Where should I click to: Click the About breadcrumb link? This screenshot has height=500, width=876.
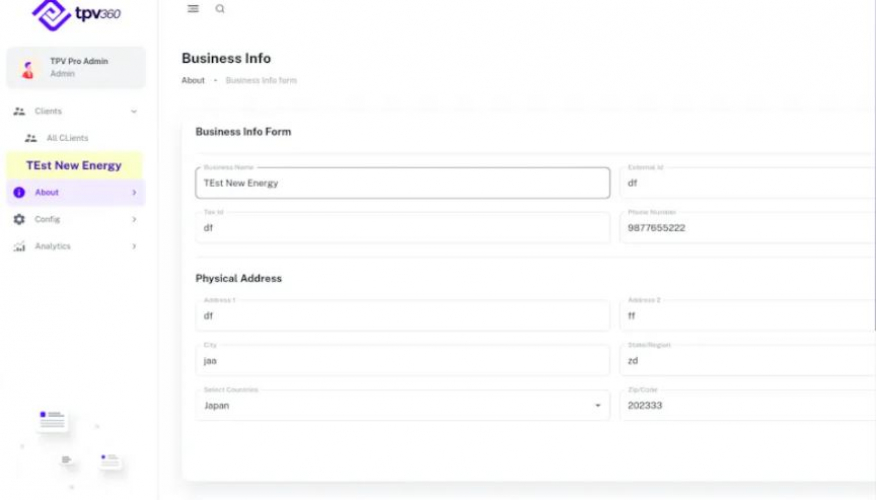pyautogui.click(x=193, y=80)
